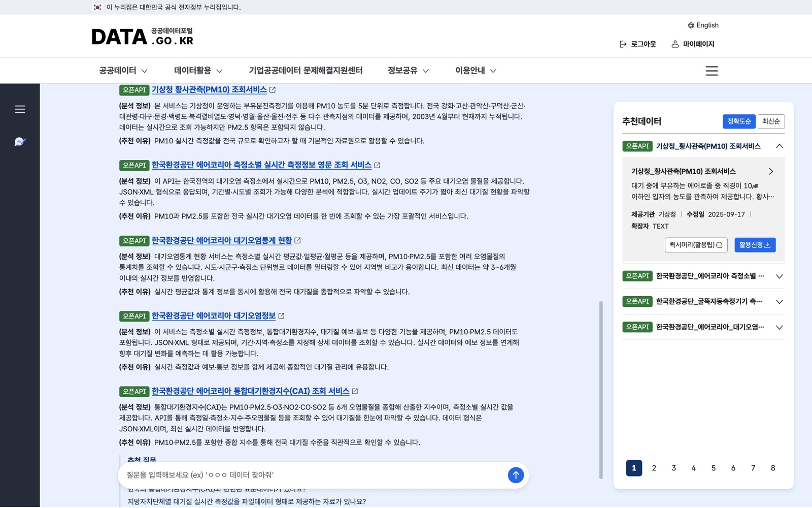
Task: Go to page 6 of recommendations
Action: click(733, 468)
